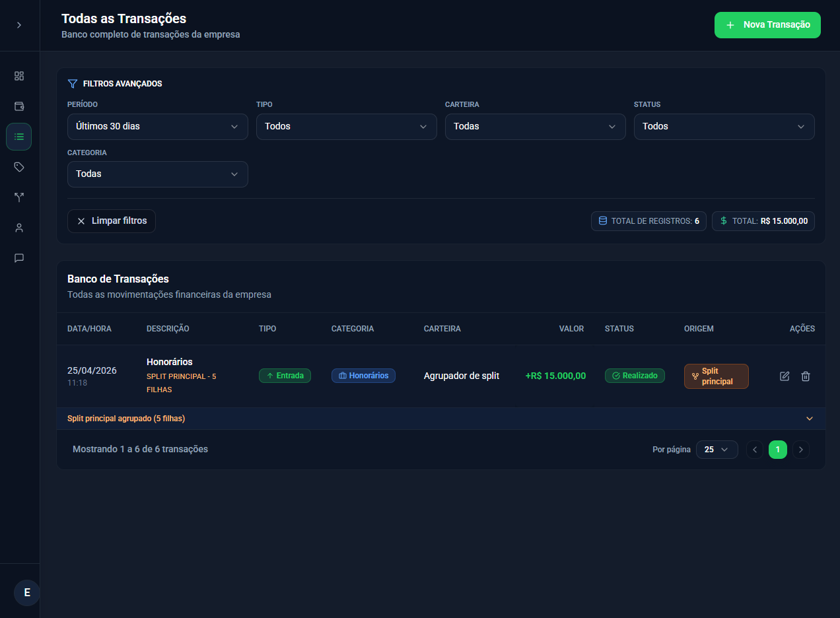Click Limpar filtros button
The height and width of the screenshot is (618, 840).
click(112, 221)
